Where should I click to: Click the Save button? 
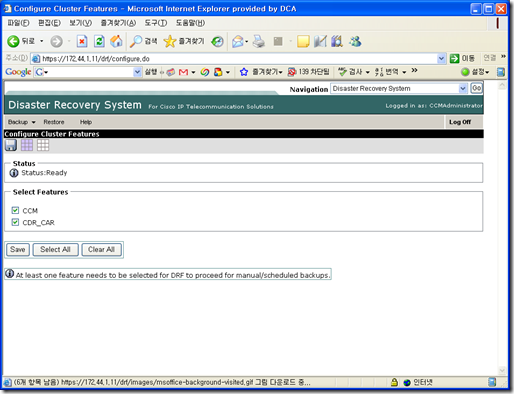pos(18,249)
